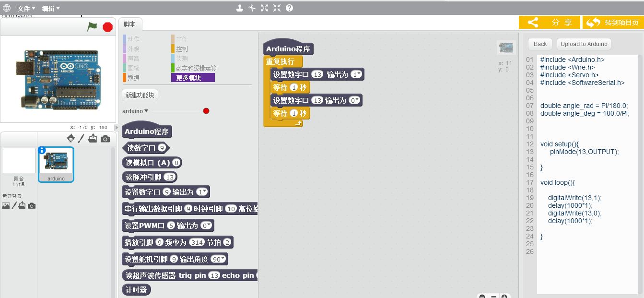Edit 读模拟口 (A) value field
Viewport: 644px width, 298px height.
click(x=176, y=163)
